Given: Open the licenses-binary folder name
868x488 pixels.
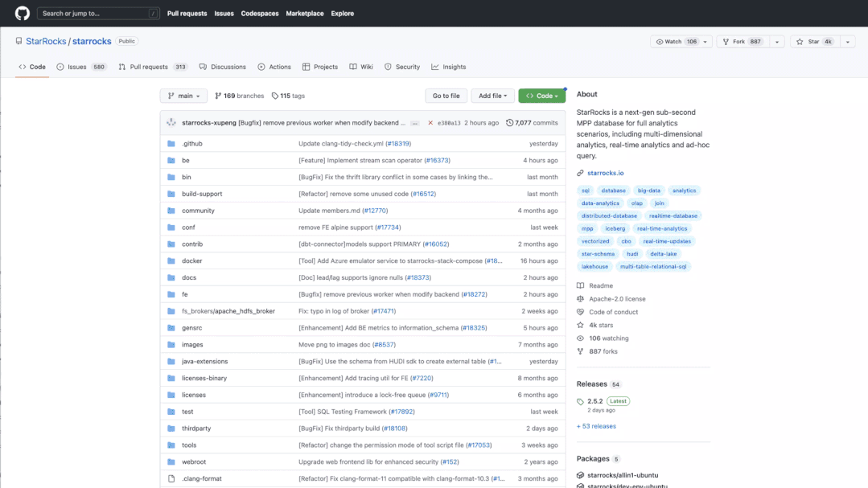Looking at the screenshot, I should pos(204,378).
